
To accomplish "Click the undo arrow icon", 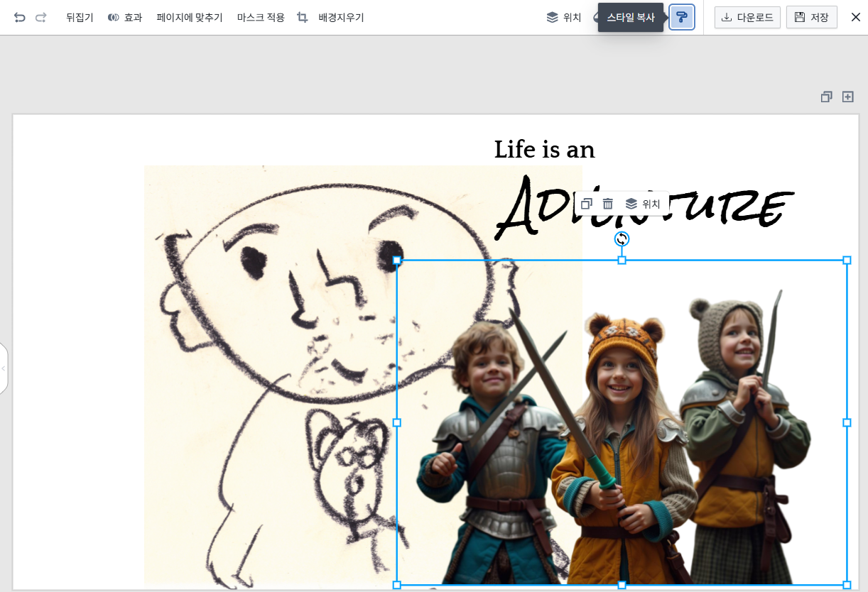I will (19, 17).
